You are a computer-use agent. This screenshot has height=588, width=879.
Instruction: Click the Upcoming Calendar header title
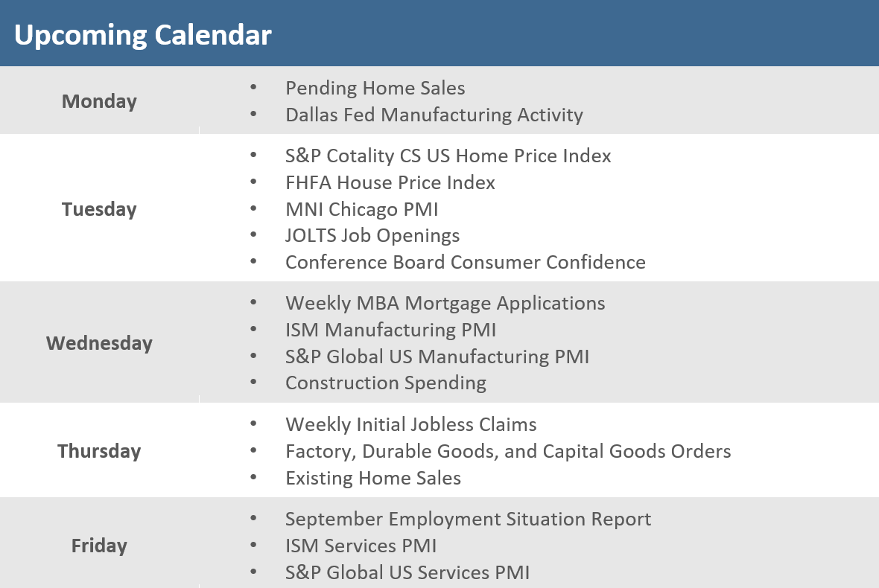pos(143,35)
